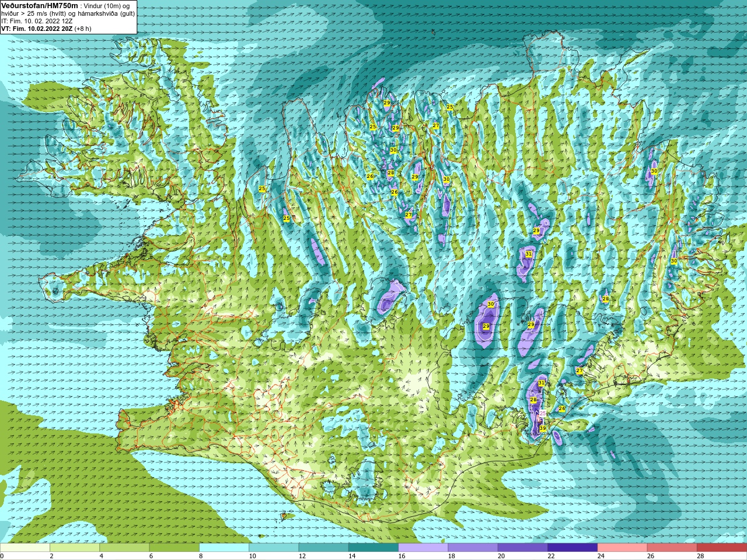
Task: Choose the dark indigo 22–24 legend swatch
Action: [573, 548]
